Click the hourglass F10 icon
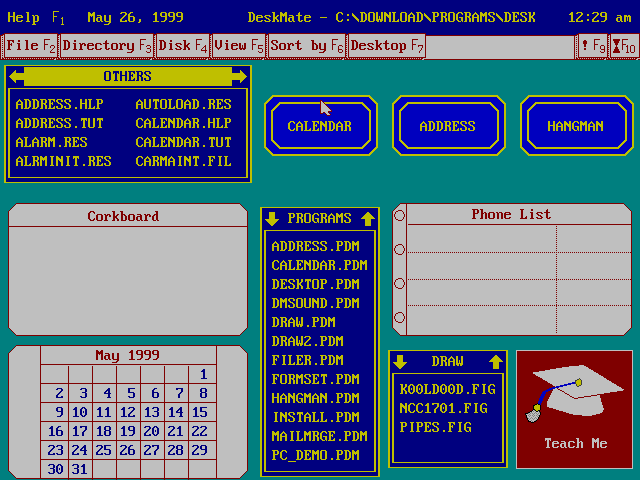Image resolution: width=640 pixels, height=480 pixels. 622,46
